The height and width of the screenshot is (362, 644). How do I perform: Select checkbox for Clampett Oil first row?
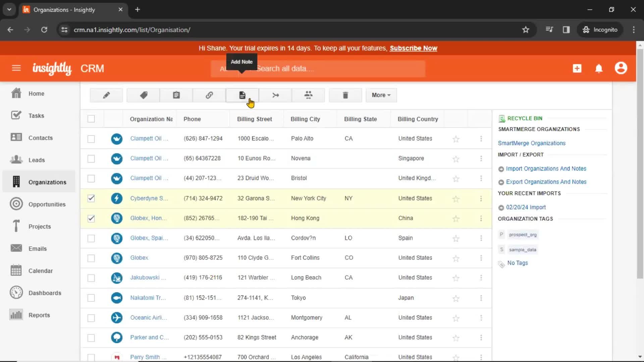(x=91, y=138)
